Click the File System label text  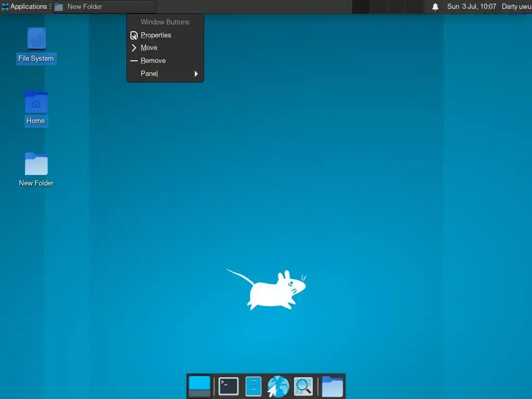tap(36, 58)
